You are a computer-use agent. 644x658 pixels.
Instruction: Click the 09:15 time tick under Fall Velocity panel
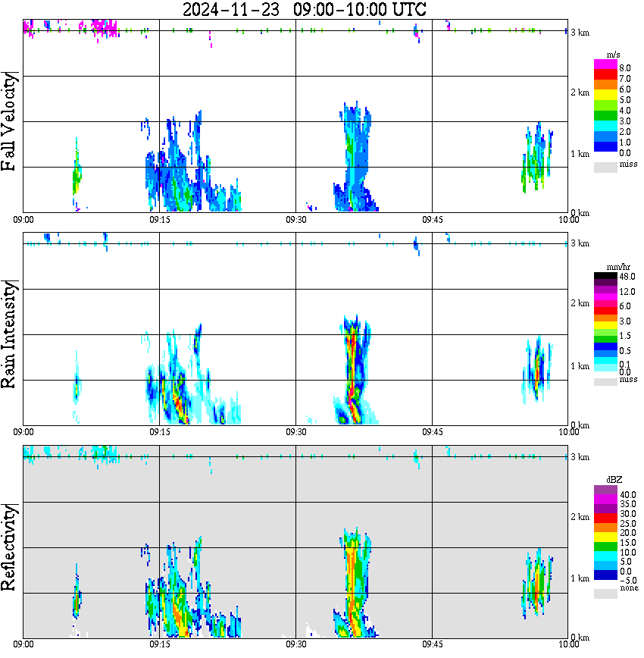click(159, 220)
